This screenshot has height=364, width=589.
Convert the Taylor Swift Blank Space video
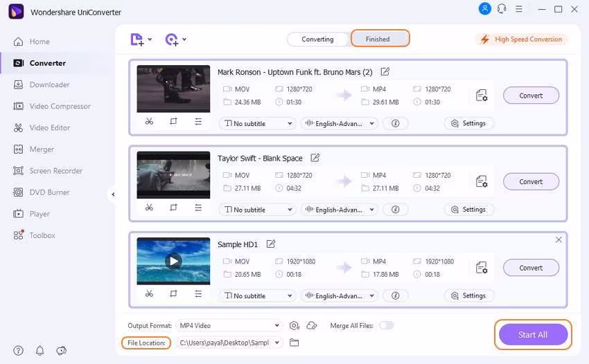click(x=531, y=181)
